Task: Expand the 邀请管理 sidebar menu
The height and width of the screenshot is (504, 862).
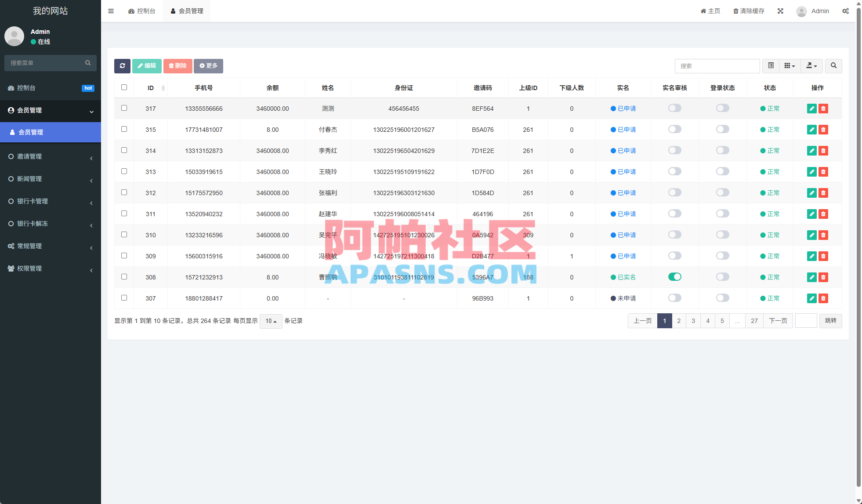Action: click(51, 156)
